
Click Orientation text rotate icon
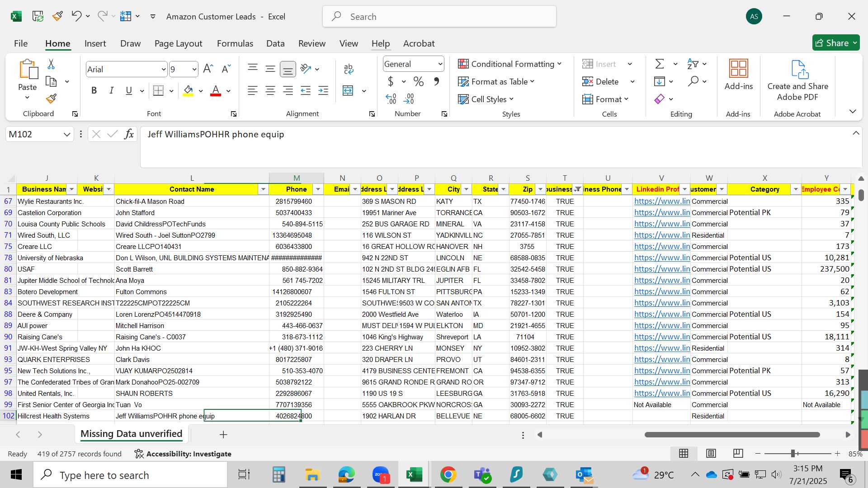306,69
